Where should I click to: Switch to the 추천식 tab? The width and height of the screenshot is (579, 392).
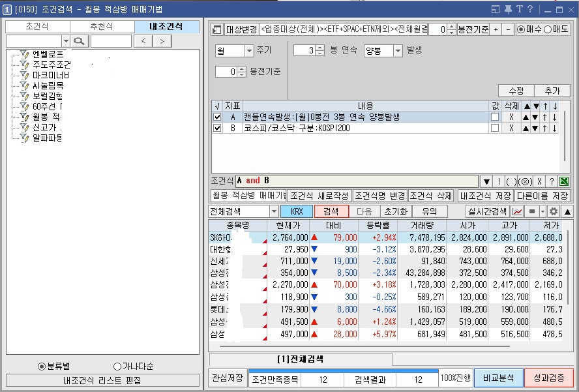click(x=102, y=27)
